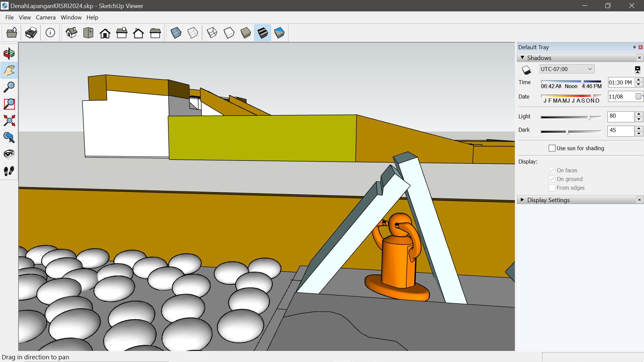Select the Walk footprints tool
Screen dimensions: 644x362
9,171
